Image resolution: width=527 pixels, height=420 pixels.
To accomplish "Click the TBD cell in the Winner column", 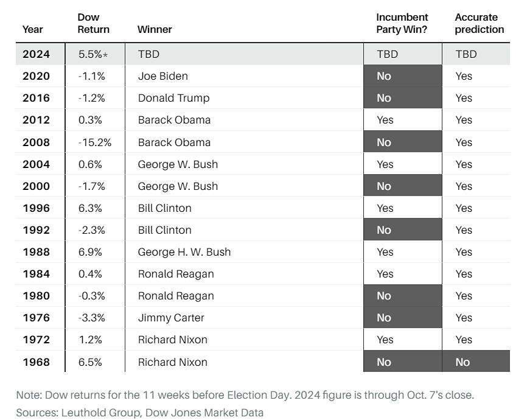I will tap(148, 54).
